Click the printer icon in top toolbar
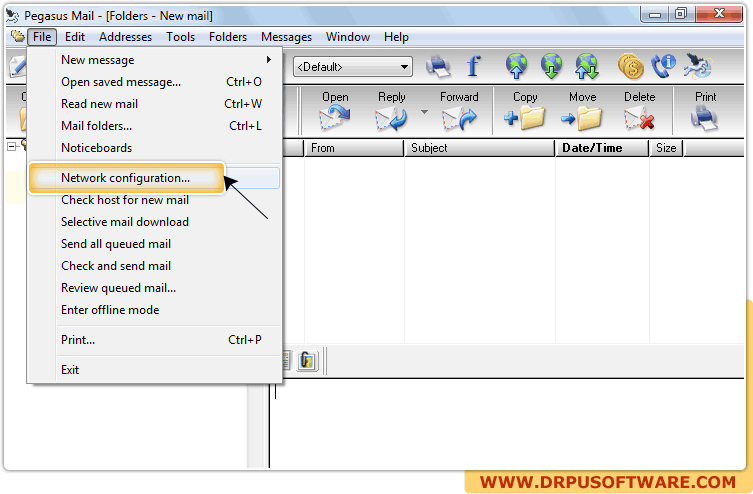Screen dimensions: 753x494 438,66
